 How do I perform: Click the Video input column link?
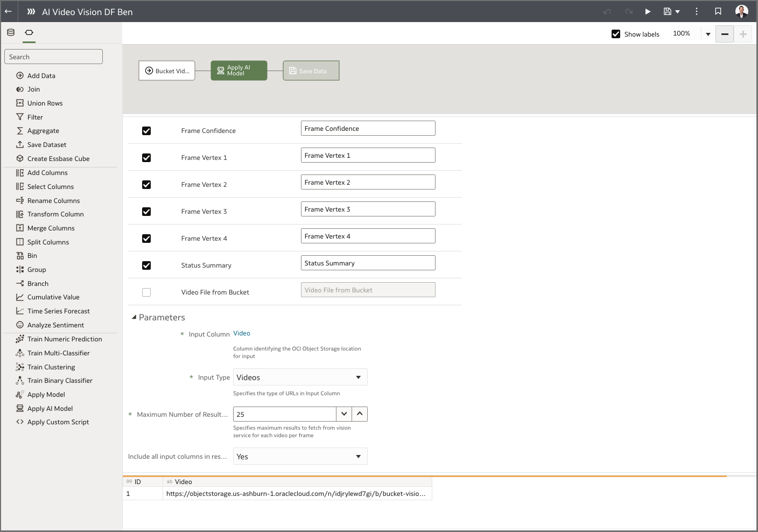[242, 333]
